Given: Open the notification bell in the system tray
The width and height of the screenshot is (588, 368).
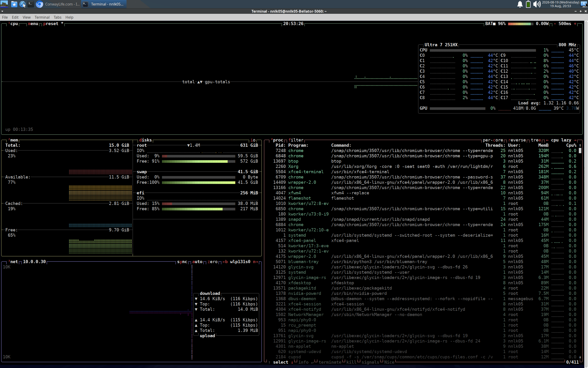Looking at the screenshot, I should click(x=520, y=4).
